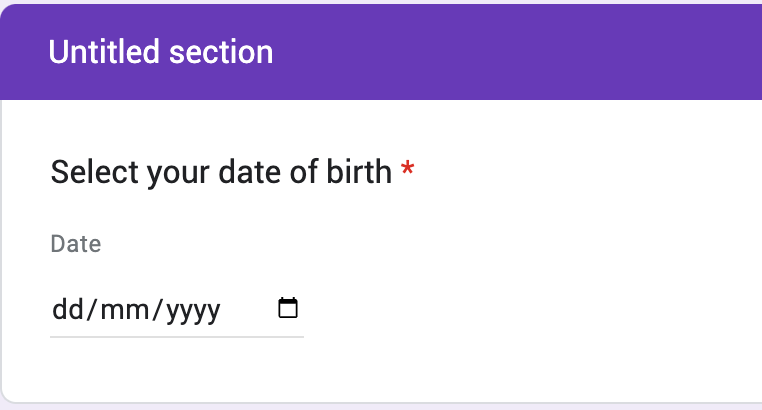Click the Untitled section header title
The height and width of the screenshot is (410, 762).
tap(161, 52)
